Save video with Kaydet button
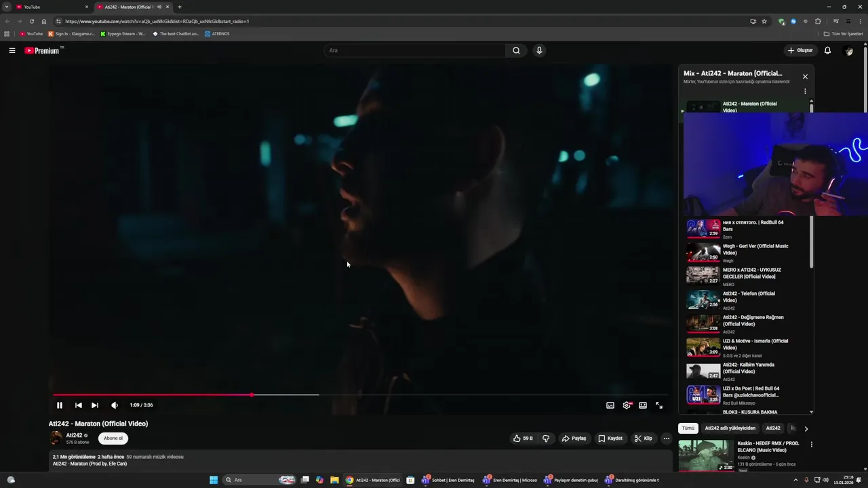Viewport: 868px width, 488px height. [x=610, y=439]
